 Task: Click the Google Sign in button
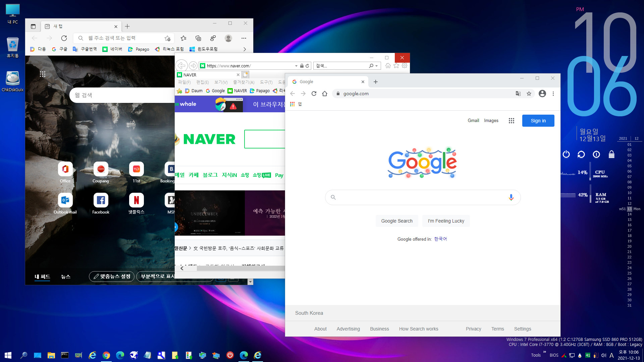(538, 121)
